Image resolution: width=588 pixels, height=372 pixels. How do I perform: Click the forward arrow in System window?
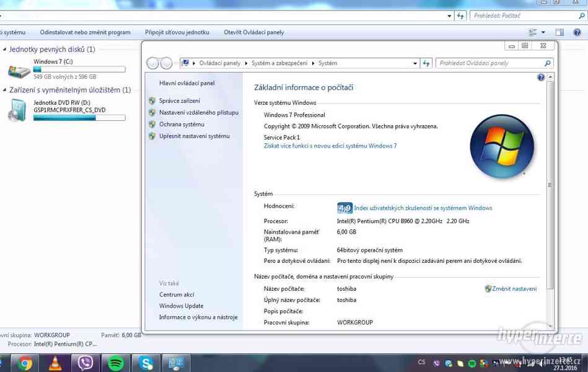[x=166, y=63]
